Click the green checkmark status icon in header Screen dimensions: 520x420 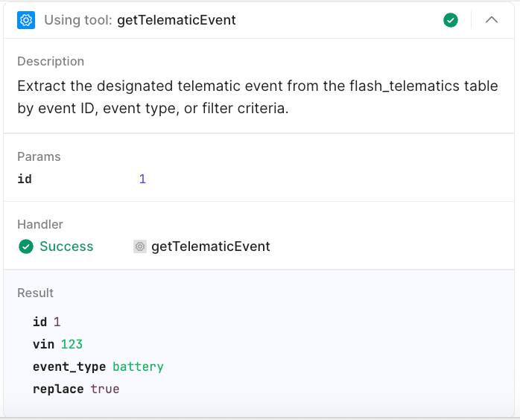coord(451,20)
